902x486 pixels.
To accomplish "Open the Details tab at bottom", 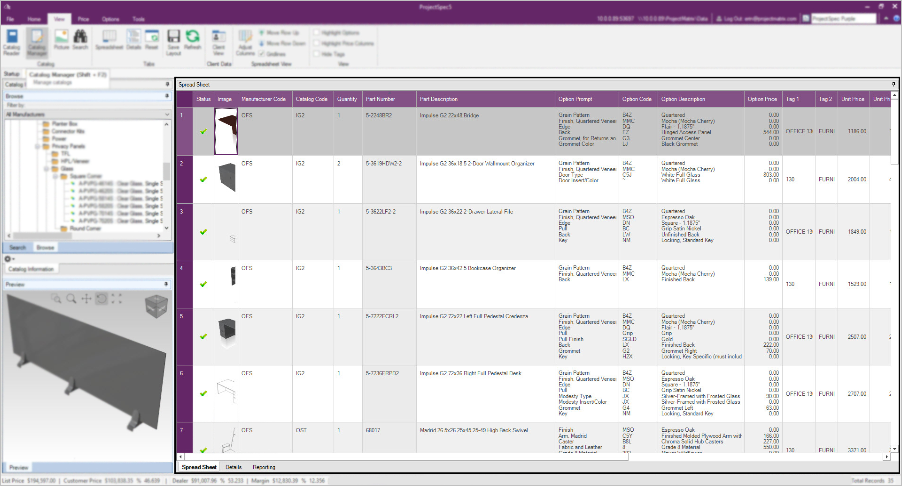I will 233,467.
